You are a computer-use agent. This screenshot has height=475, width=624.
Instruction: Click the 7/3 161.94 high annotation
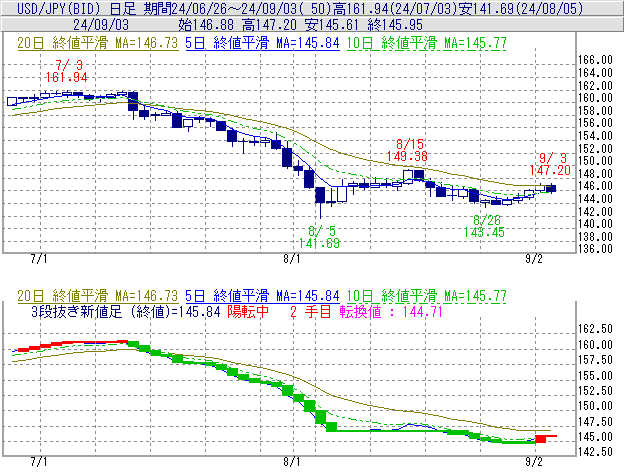[x=67, y=71]
